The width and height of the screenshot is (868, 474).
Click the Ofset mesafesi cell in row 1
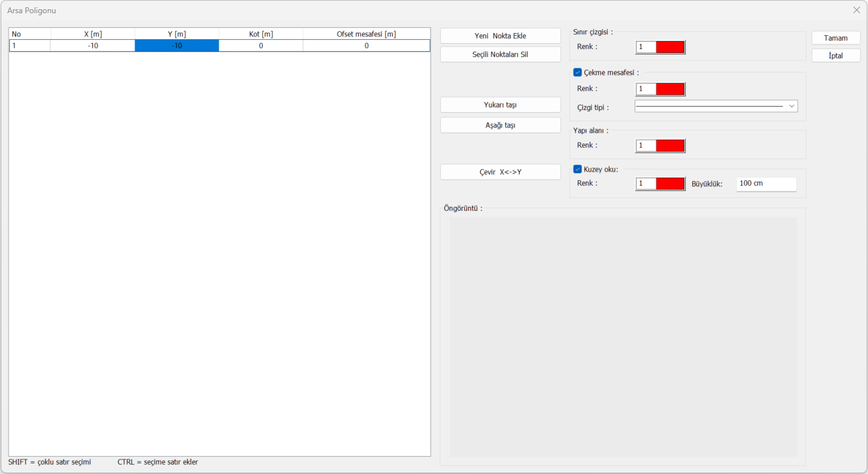click(366, 46)
